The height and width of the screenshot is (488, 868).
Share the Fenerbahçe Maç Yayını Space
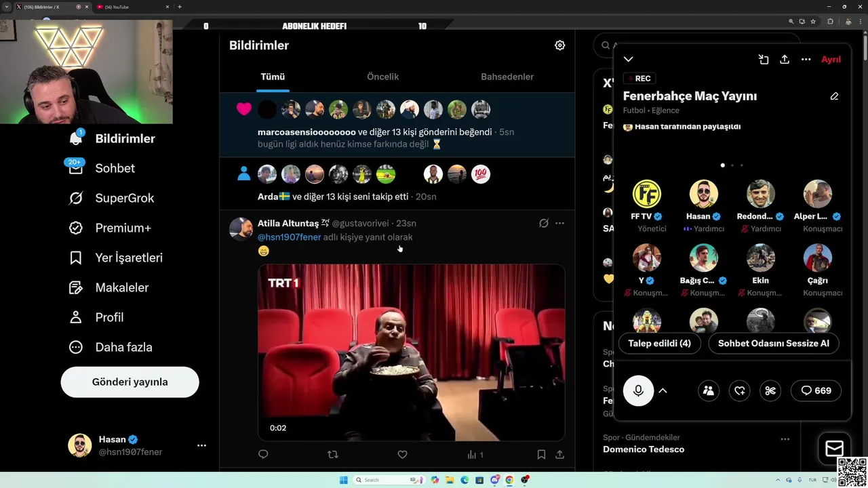point(785,60)
